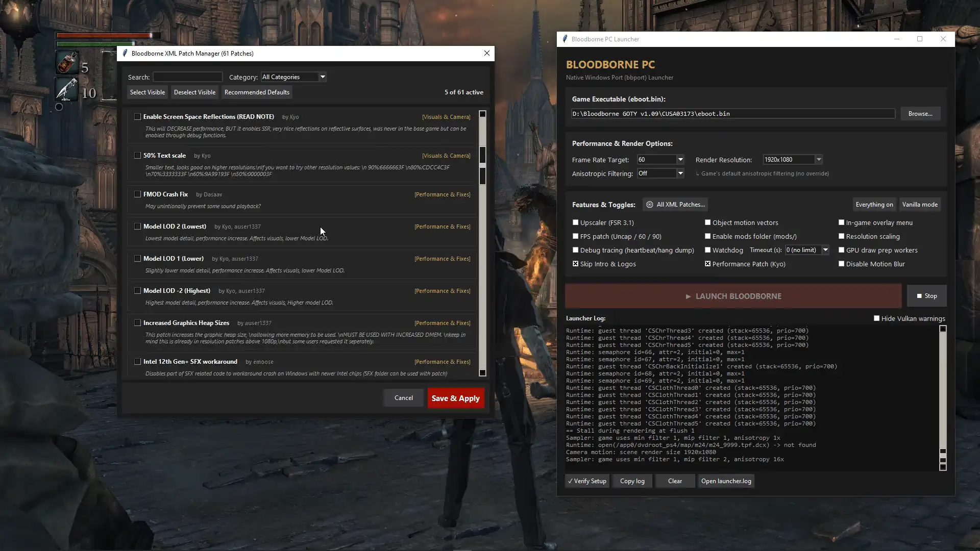This screenshot has width=980, height=551.
Task: Click the Bloodborne PC Launcher feather icon
Action: point(565,39)
